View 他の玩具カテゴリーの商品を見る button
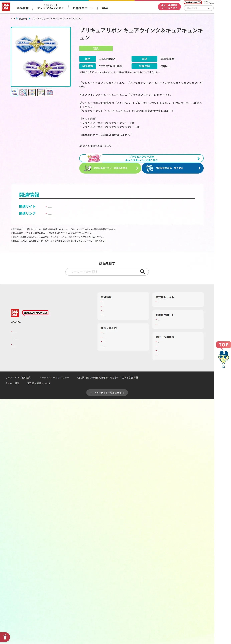Image resolution: width=231 pixels, height=644 pixels. tap(110, 168)
